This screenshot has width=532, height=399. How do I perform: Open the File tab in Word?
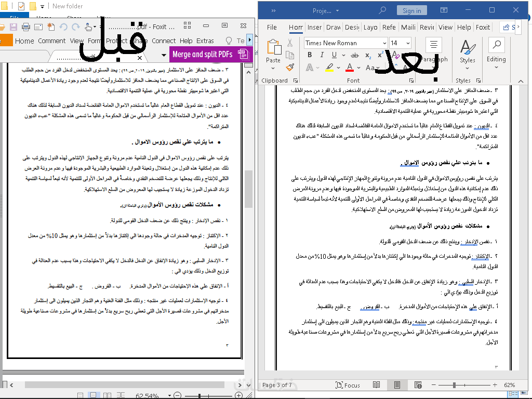coord(272,27)
